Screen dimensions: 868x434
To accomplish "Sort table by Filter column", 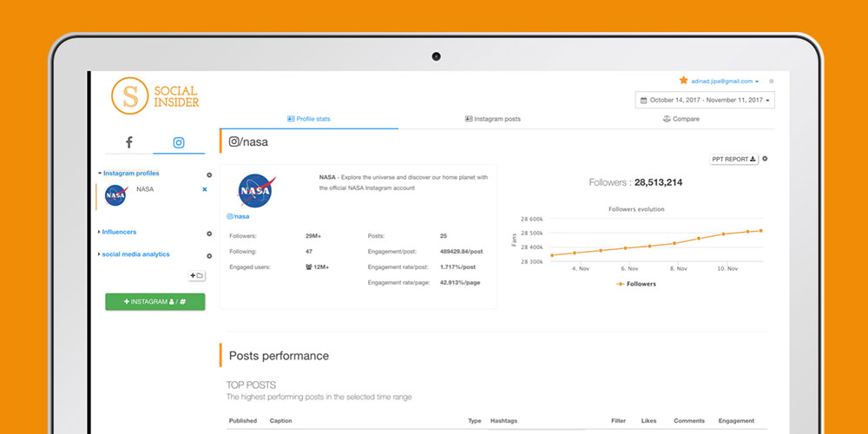I will point(618,421).
